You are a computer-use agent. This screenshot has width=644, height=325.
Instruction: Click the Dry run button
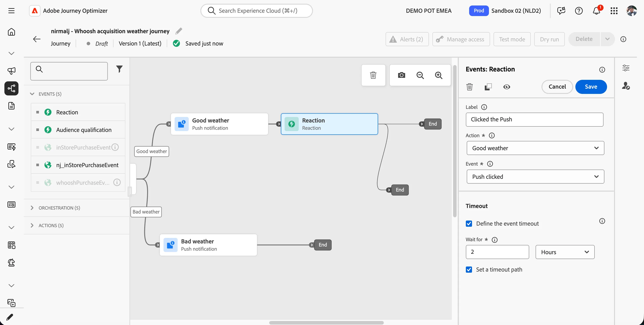tap(549, 39)
